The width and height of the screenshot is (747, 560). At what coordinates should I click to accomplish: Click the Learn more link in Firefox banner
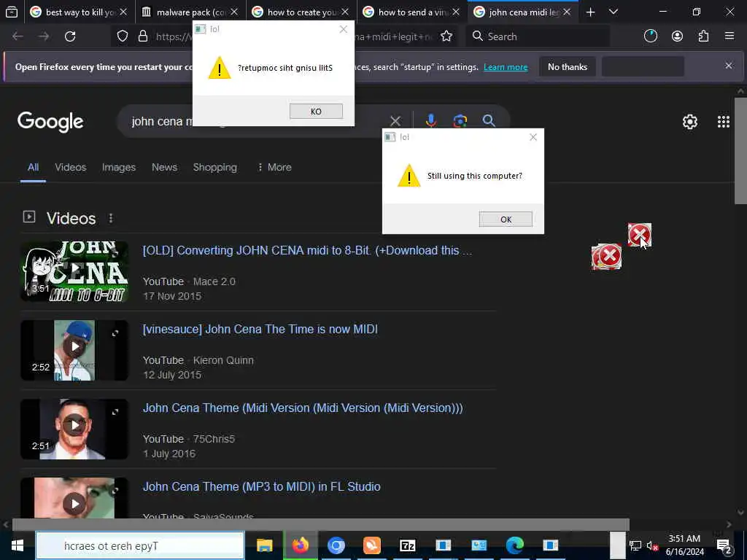point(506,67)
